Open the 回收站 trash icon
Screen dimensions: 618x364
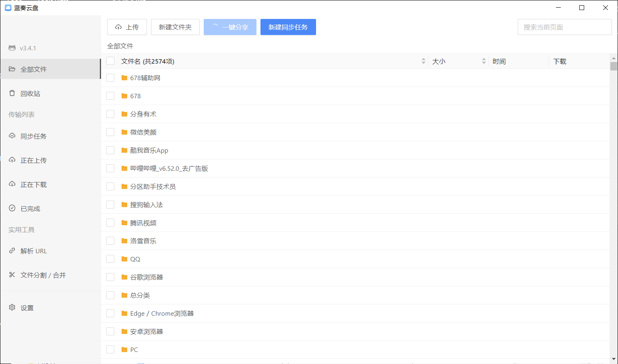(12, 93)
